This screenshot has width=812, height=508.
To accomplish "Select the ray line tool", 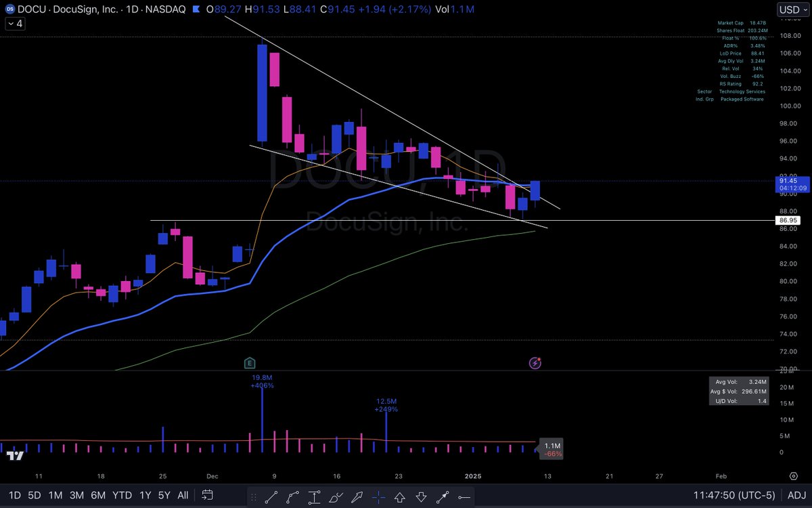I will coord(443,496).
